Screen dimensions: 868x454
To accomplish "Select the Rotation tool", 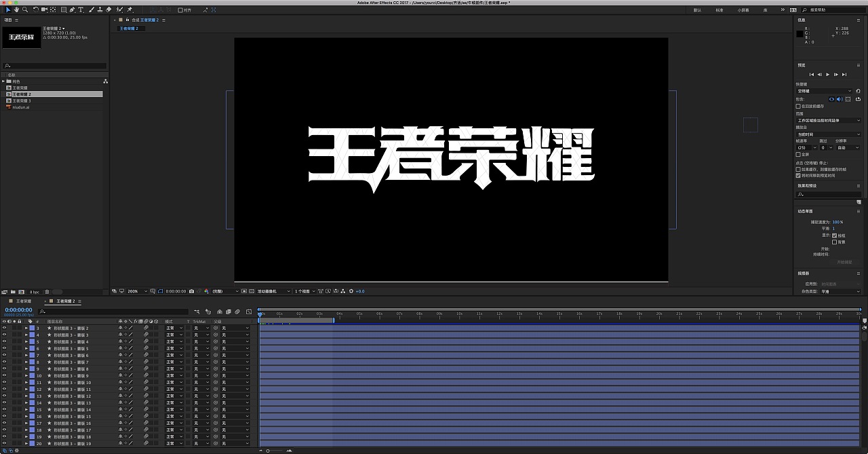I will coord(35,10).
